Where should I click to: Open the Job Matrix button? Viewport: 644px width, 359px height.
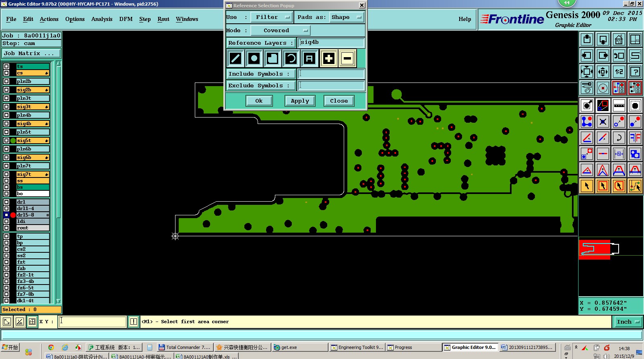pos(31,53)
